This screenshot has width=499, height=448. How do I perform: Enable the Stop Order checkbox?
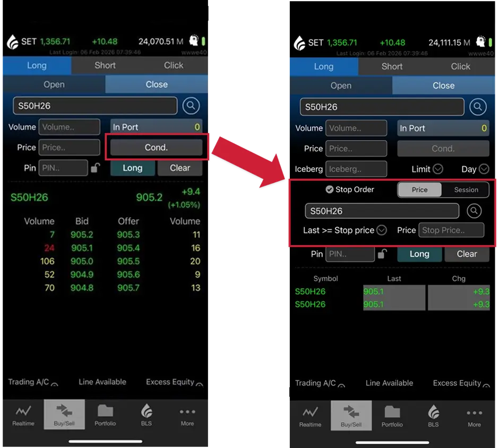click(x=329, y=189)
